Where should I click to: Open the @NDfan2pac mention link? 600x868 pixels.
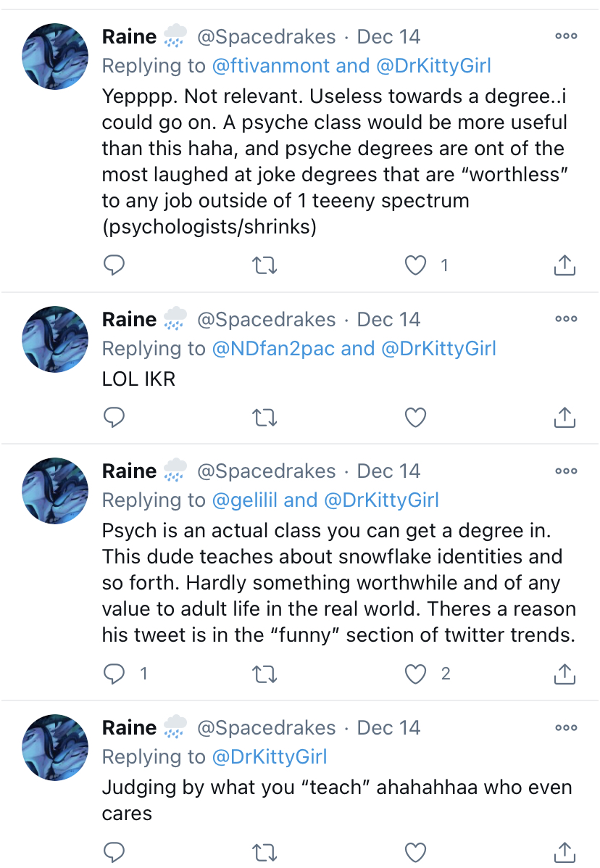point(274,349)
